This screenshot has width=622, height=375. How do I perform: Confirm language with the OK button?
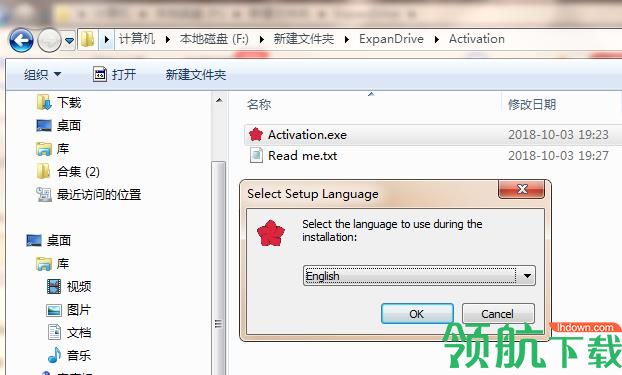pos(417,314)
